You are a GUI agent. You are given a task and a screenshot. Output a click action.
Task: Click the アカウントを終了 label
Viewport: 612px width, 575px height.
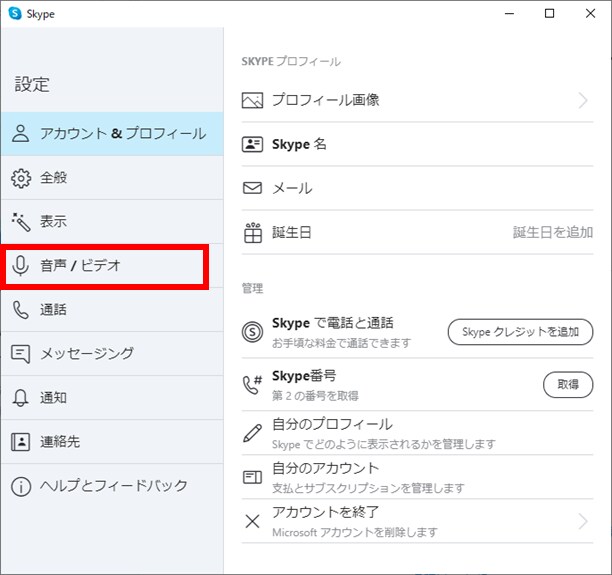pyautogui.click(x=326, y=512)
